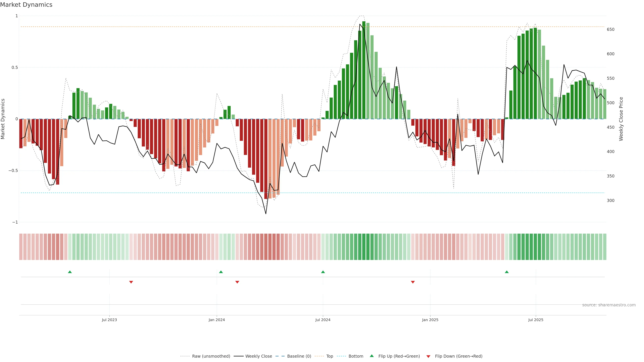
Task: Click the flip-up triangle above Jul 2024
Action: pos(323,272)
